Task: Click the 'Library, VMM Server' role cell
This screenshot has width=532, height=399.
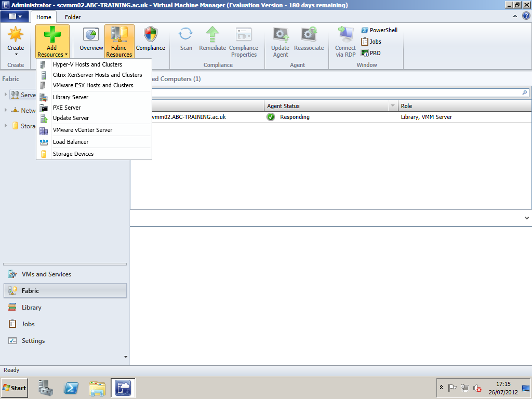Action: click(x=426, y=117)
